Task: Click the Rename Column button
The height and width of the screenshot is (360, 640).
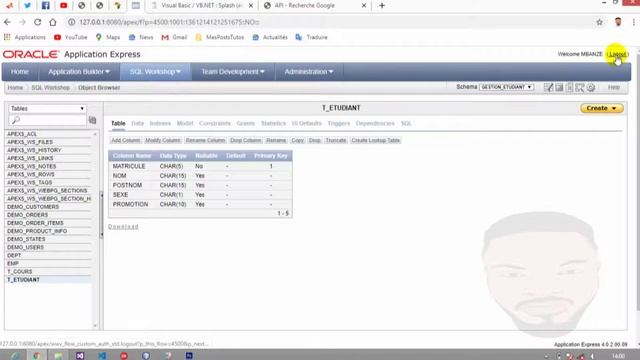Action: (x=205, y=140)
